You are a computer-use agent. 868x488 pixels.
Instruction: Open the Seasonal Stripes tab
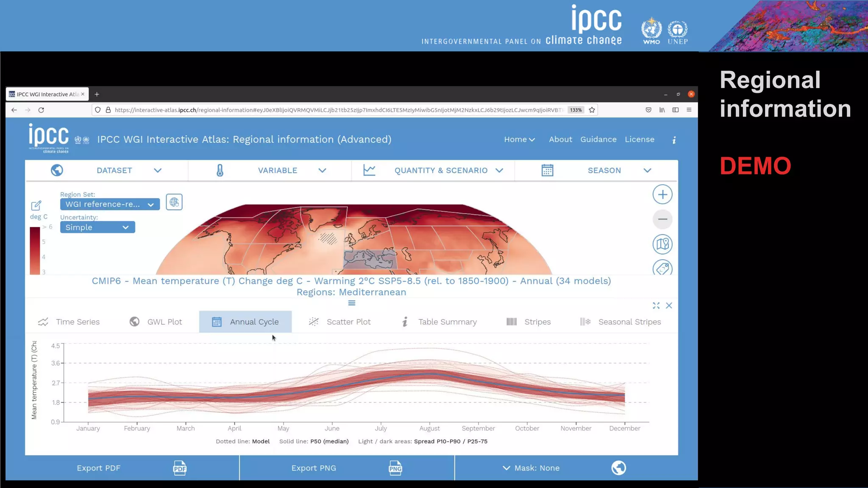point(620,322)
